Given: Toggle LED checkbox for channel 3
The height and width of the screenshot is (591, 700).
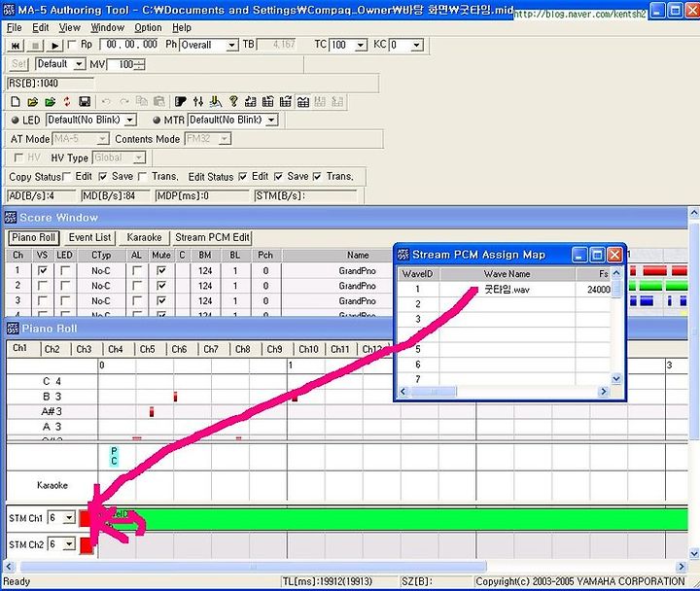Looking at the screenshot, I should [65, 301].
